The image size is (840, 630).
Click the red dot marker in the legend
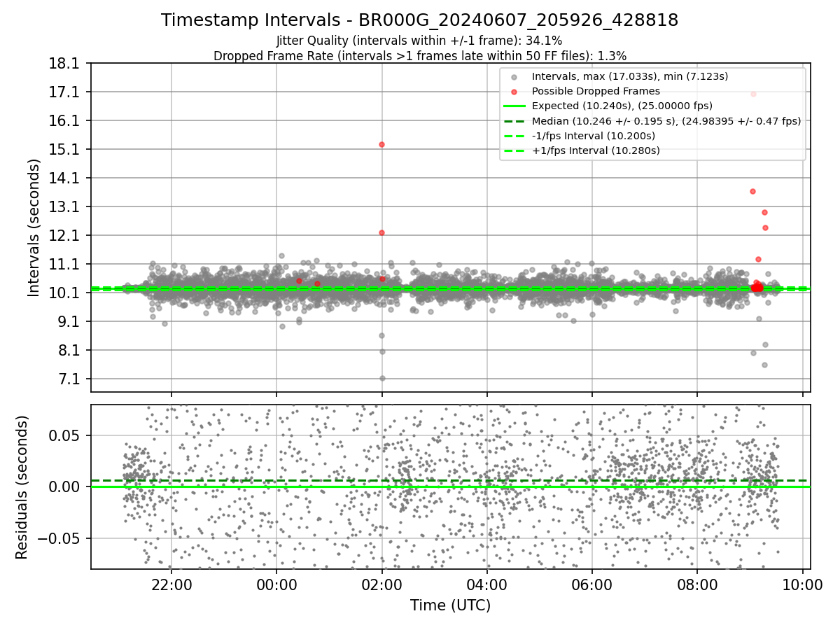click(x=514, y=92)
